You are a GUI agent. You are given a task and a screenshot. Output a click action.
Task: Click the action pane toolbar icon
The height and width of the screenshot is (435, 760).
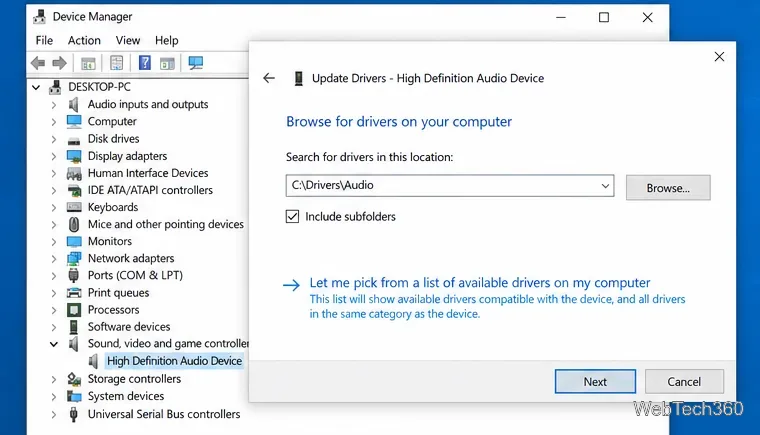point(167,63)
